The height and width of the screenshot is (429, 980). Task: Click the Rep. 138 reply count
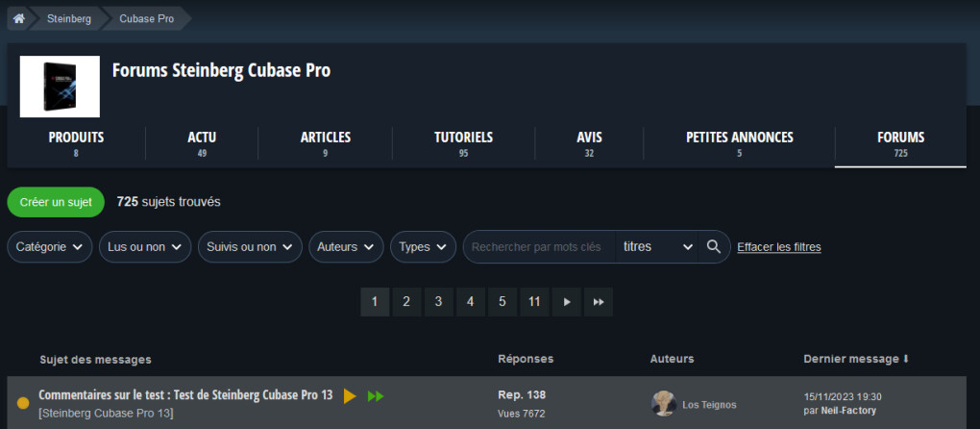click(x=522, y=394)
